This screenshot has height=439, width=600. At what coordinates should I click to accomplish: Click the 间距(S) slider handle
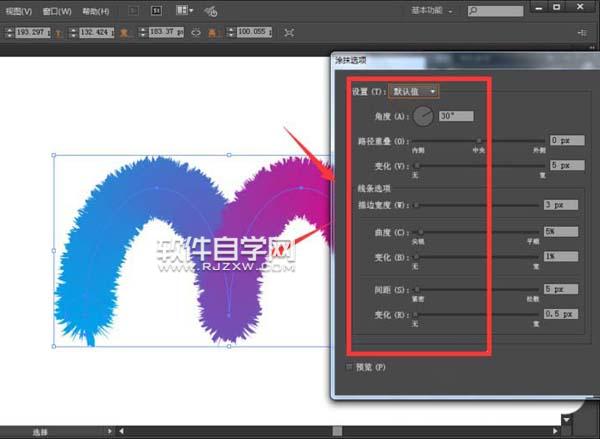[x=417, y=289]
